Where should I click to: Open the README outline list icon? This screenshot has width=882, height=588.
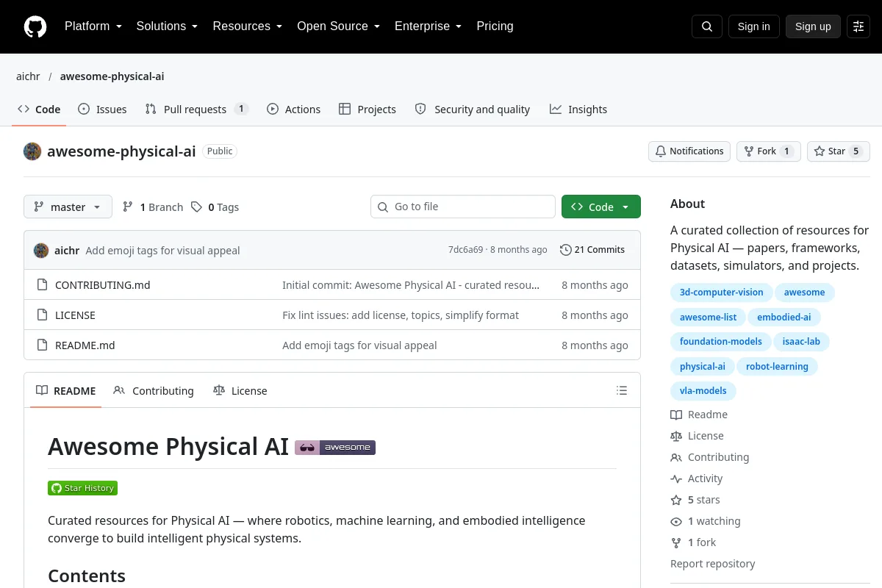622,391
